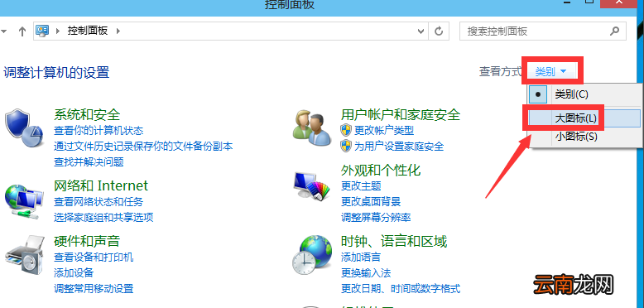Open 添加设备 link

74,272
